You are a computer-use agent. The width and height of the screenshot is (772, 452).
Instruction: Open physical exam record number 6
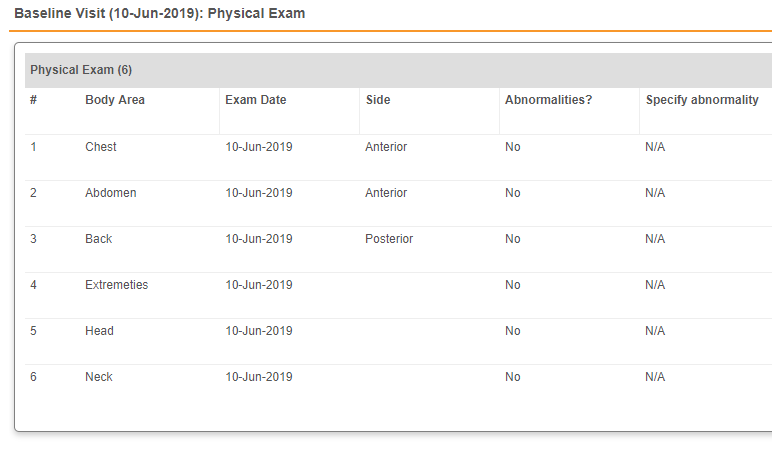33,377
